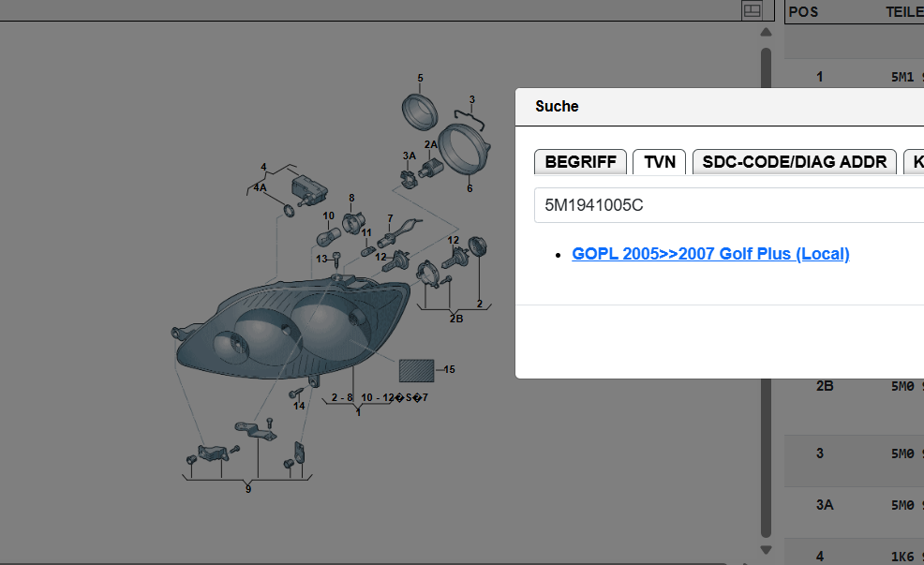
Task: Click the scroll down arrow beside diagram
Action: (x=766, y=550)
